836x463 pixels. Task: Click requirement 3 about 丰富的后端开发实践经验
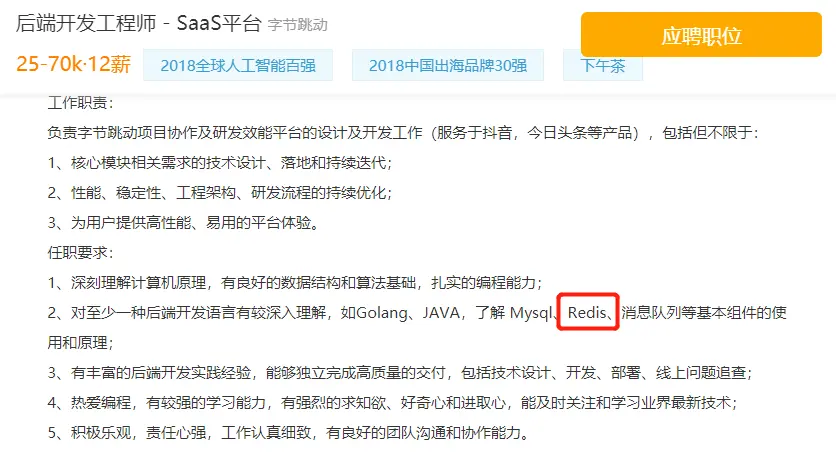point(400,372)
